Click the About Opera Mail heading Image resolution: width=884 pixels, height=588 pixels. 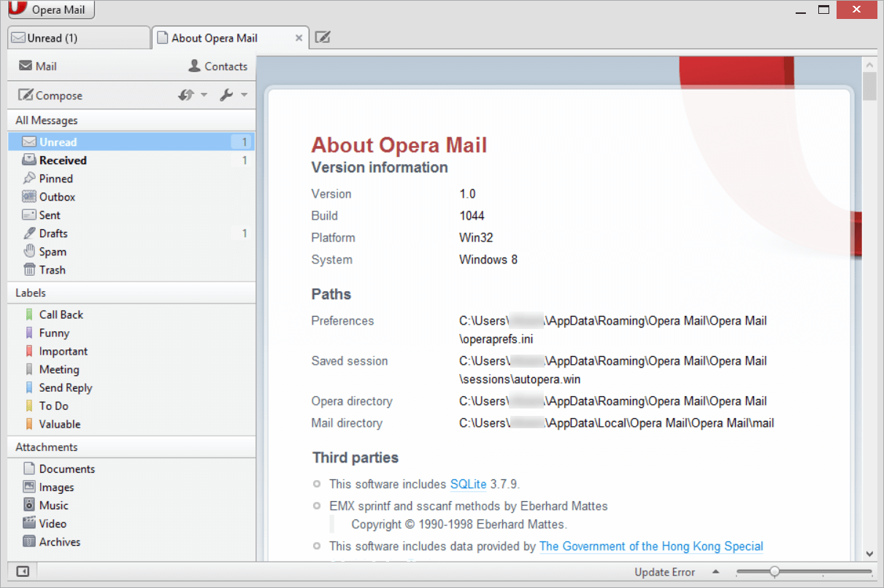click(x=399, y=145)
